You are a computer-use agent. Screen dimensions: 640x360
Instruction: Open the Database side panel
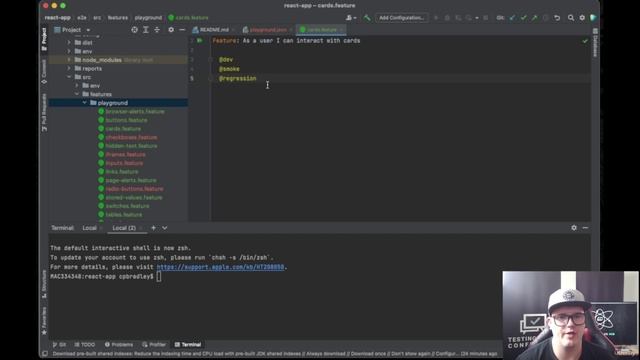(595, 43)
